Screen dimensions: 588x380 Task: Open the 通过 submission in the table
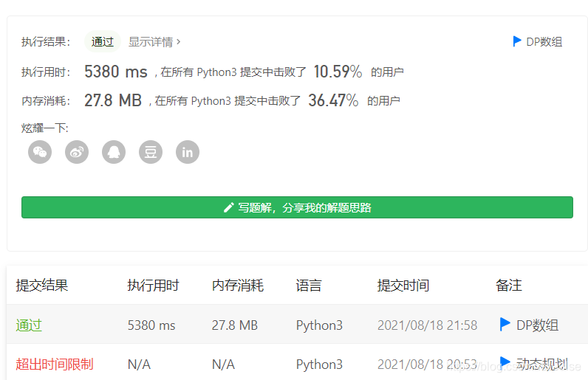point(29,325)
